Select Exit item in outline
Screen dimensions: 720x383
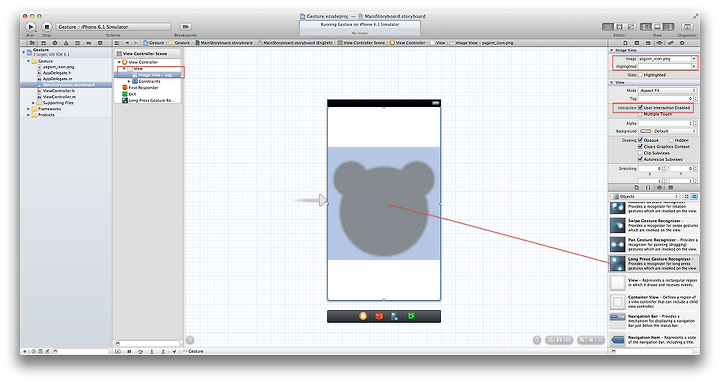[129, 94]
